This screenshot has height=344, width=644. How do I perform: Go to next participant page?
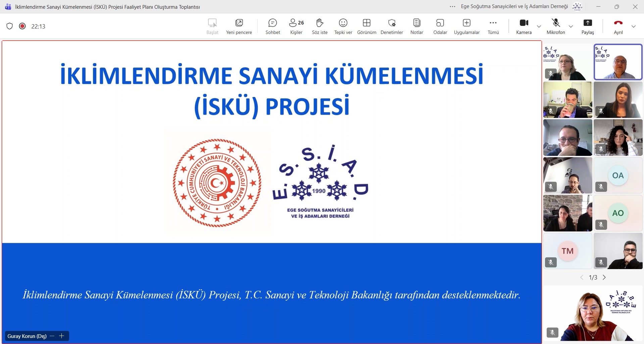coord(604,277)
